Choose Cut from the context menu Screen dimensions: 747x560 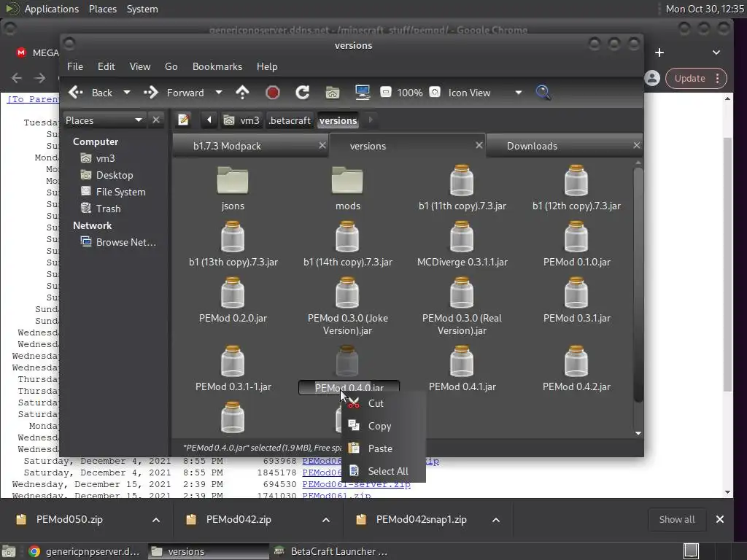384,403
